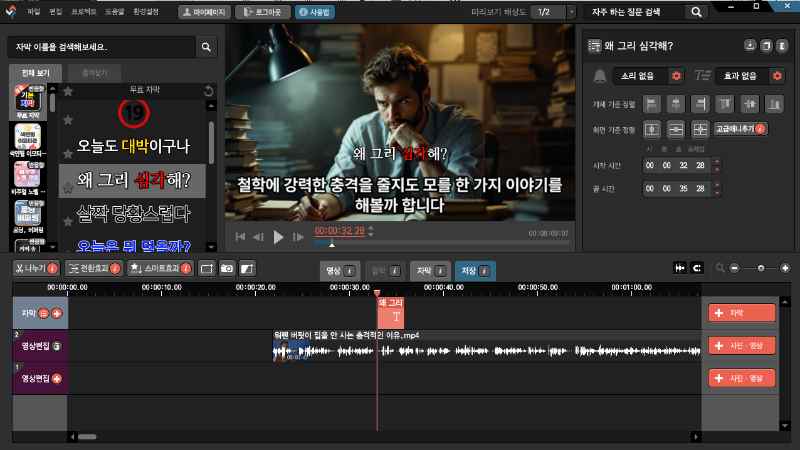Switch to the 즐겨찾기 tab
Viewport: 800px width, 450px height.
point(96,73)
